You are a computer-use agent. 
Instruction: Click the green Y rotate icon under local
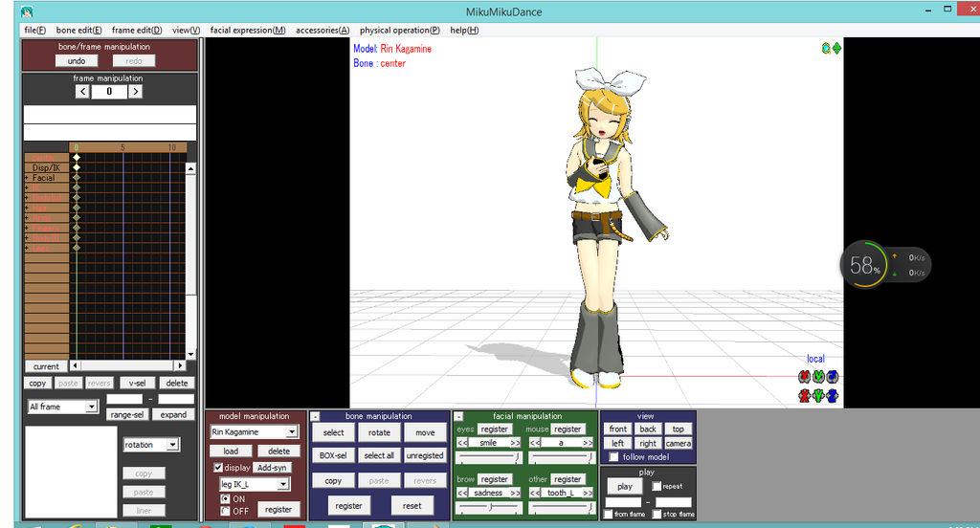point(818,376)
